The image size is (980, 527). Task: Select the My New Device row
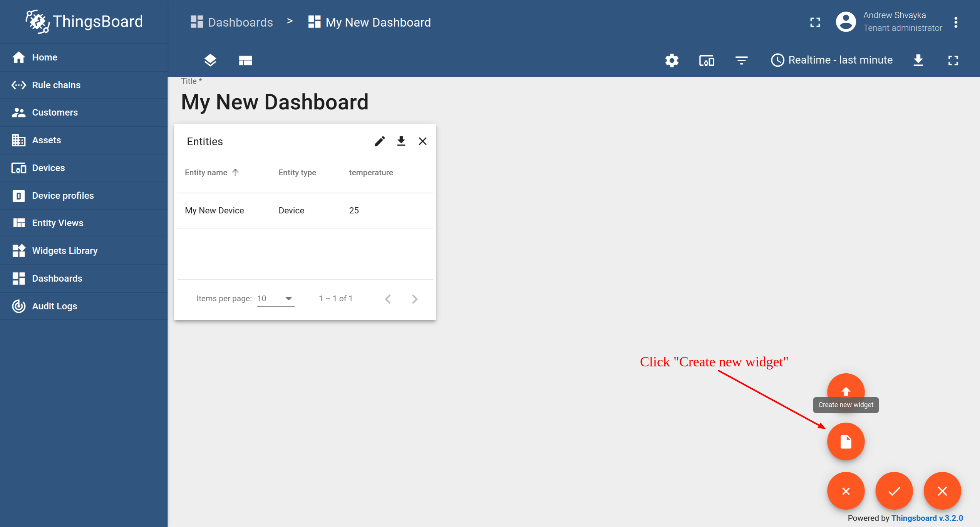point(305,210)
